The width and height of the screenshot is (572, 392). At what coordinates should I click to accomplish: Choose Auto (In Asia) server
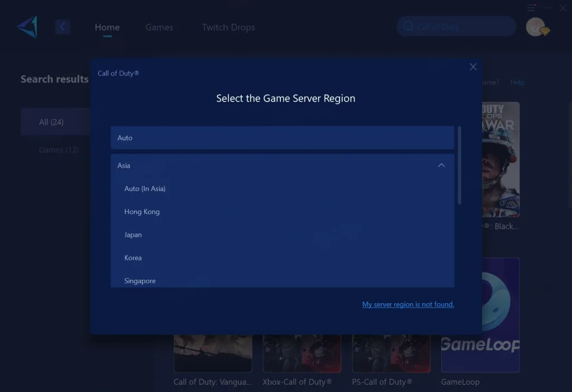point(145,189)
